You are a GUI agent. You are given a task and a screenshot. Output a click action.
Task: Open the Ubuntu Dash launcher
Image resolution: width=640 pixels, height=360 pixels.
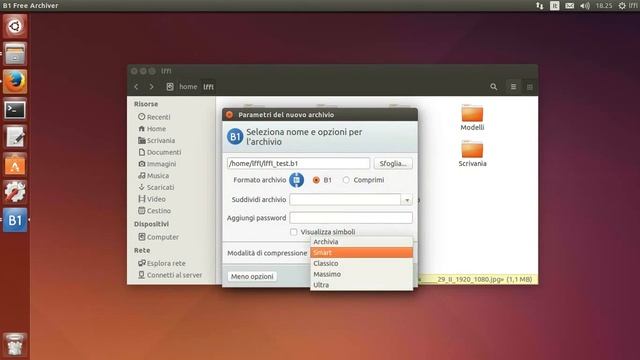click(15, 26)
